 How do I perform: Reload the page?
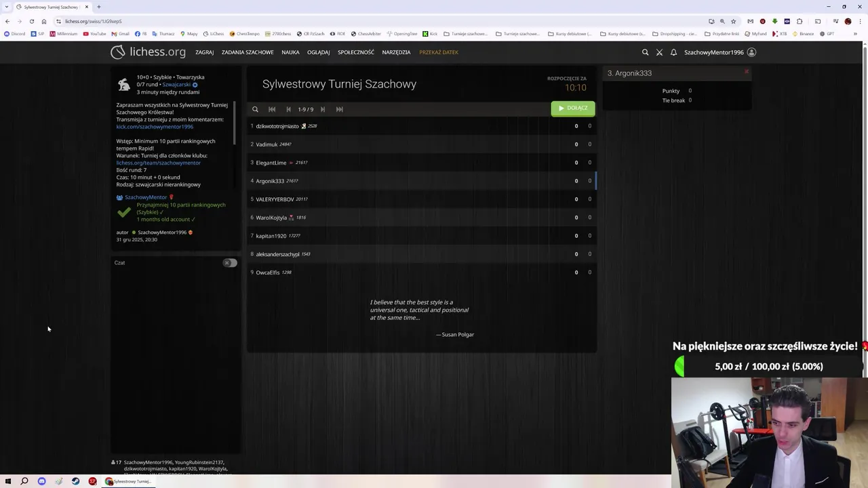click(31, 21)
